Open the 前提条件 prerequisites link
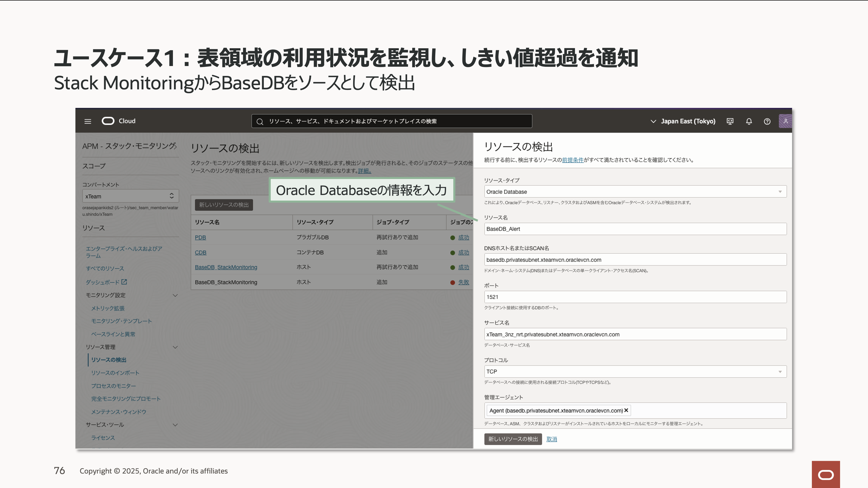This screenshot has height=488, width=868. [572, 160]
